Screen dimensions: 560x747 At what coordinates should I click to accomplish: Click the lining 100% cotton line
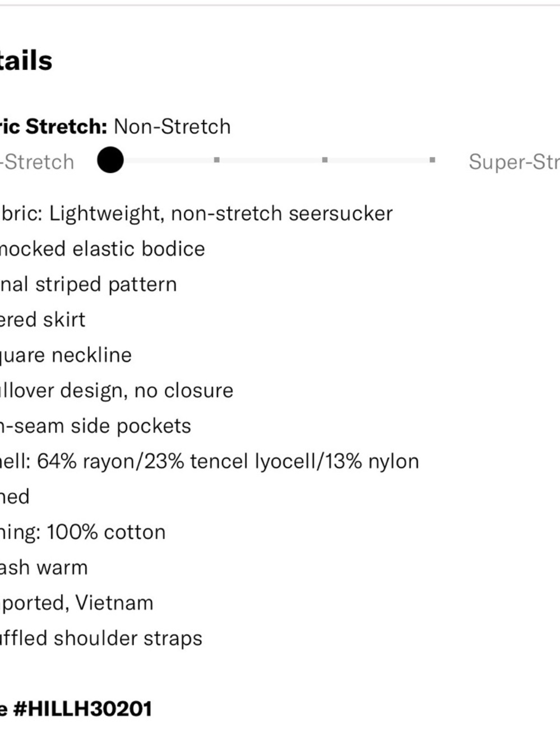(83, 532)
